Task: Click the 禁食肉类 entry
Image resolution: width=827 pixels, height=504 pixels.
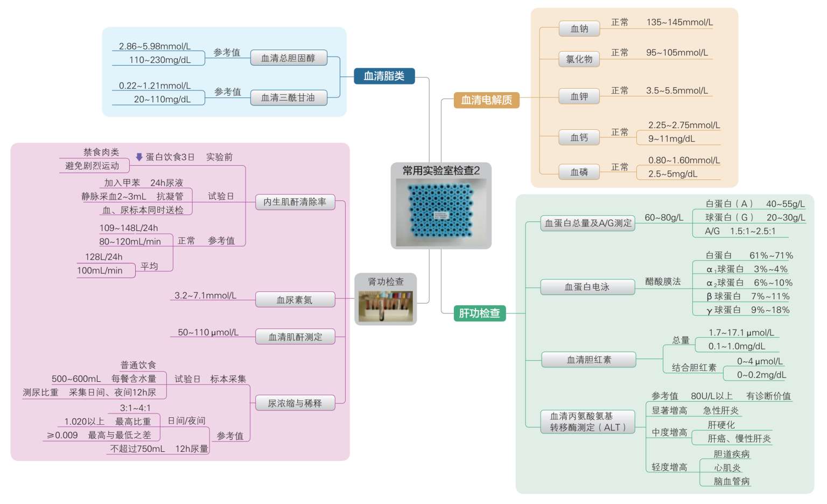Action: click(101, 152)
